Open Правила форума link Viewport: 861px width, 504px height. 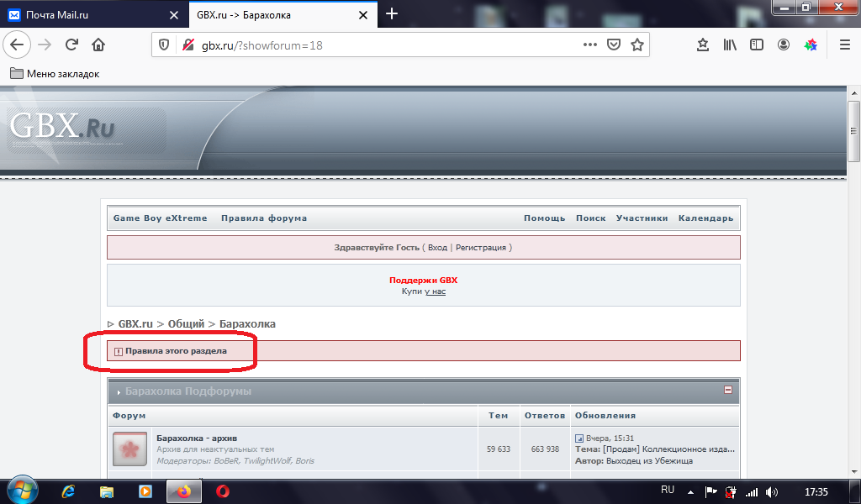pos(264,218)
